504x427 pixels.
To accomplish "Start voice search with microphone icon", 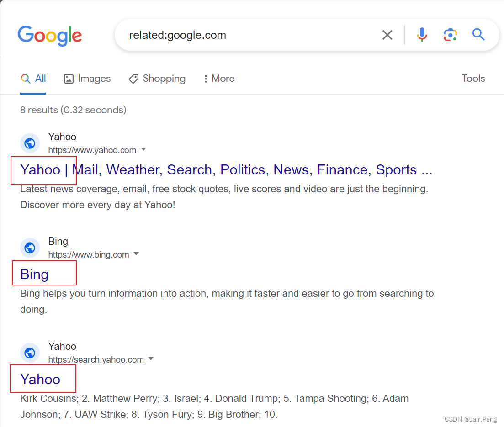I will click(422, 35).
